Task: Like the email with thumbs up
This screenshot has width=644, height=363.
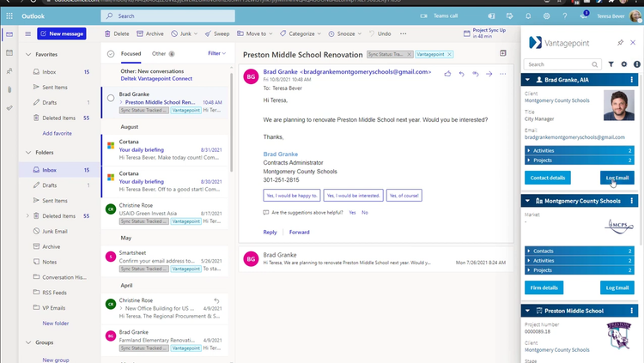Action: click(447, 74)
